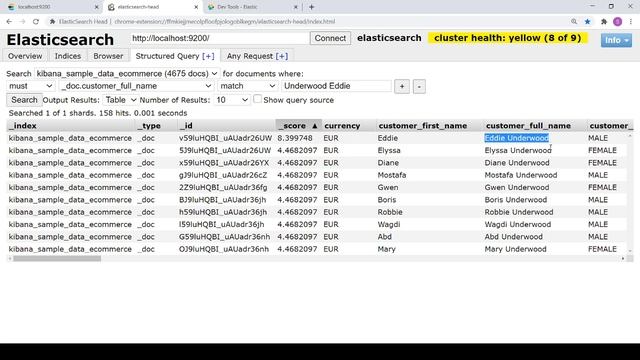Select the Structured Query tab
Image resolution: width=640 pixels, height=360 pixels.
pyautogui.click(x=167, y=56)
